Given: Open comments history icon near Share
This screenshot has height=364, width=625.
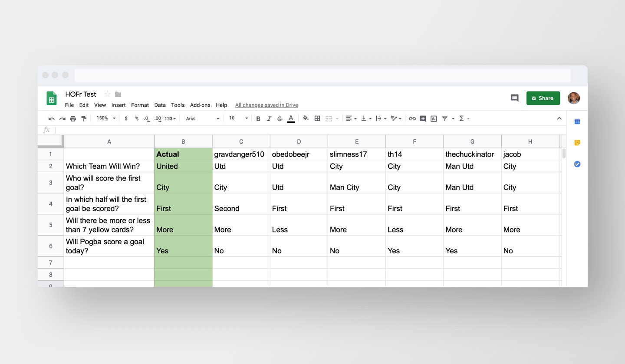Looking at the screenshot, I should tap(514, 98).
